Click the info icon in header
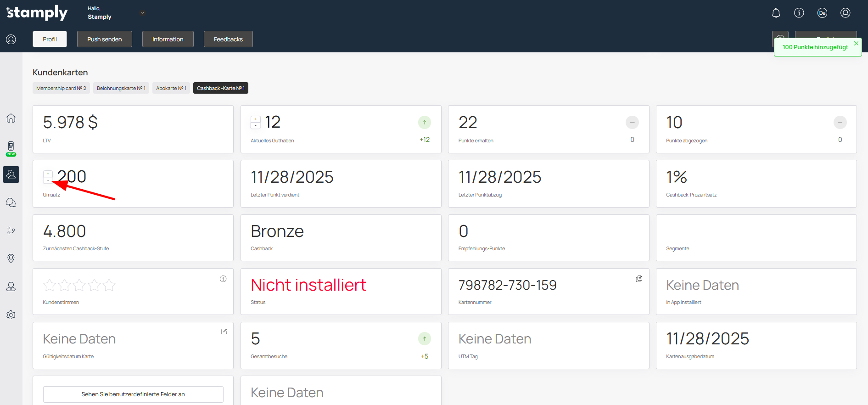 799,13
